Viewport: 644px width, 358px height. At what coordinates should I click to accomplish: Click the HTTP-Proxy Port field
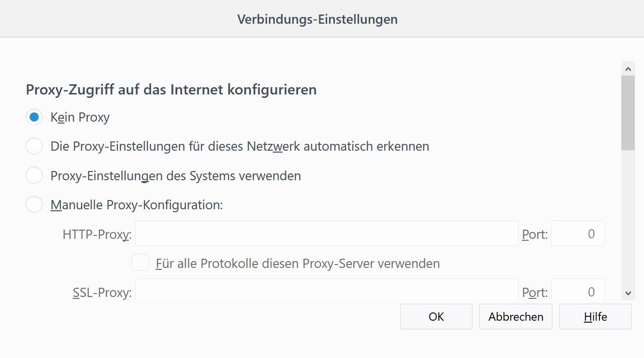(578, 233)
